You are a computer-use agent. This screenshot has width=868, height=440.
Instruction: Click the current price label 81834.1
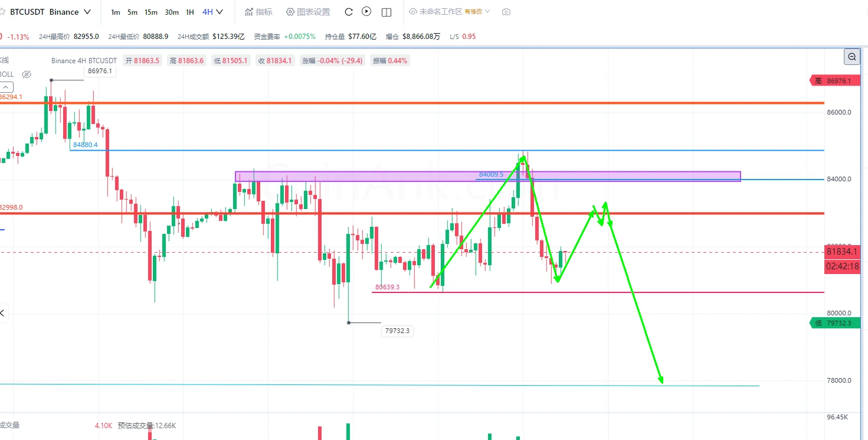click(x=842, y=252)
